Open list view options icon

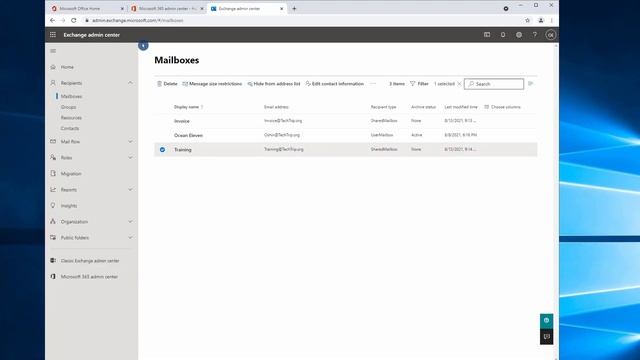click(x=531, y=84)
